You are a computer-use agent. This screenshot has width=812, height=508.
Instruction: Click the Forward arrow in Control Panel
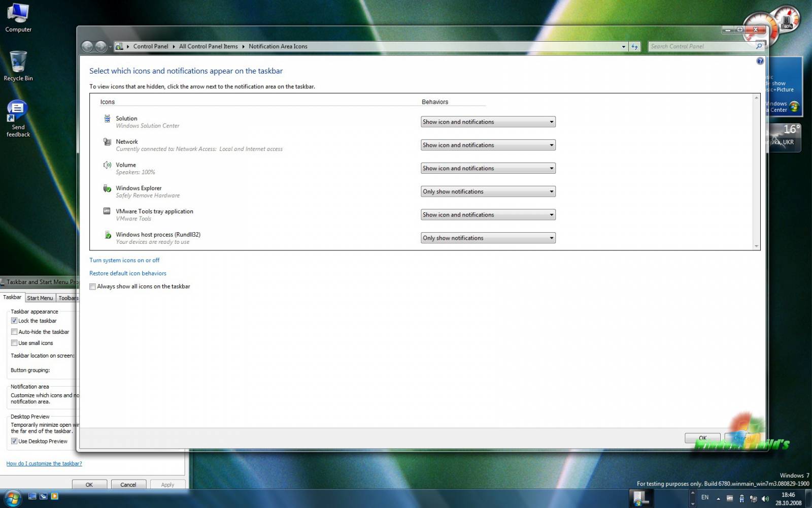click(100, 47)
